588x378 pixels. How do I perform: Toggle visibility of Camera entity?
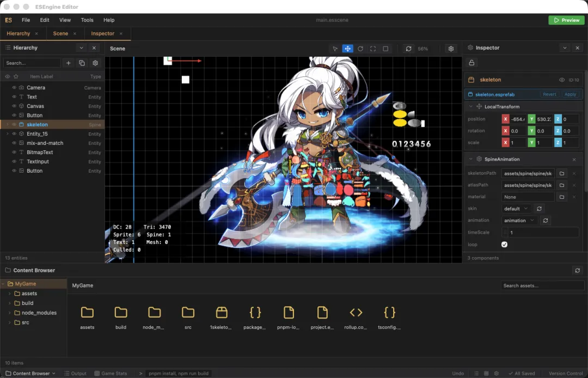coord(14,87)
